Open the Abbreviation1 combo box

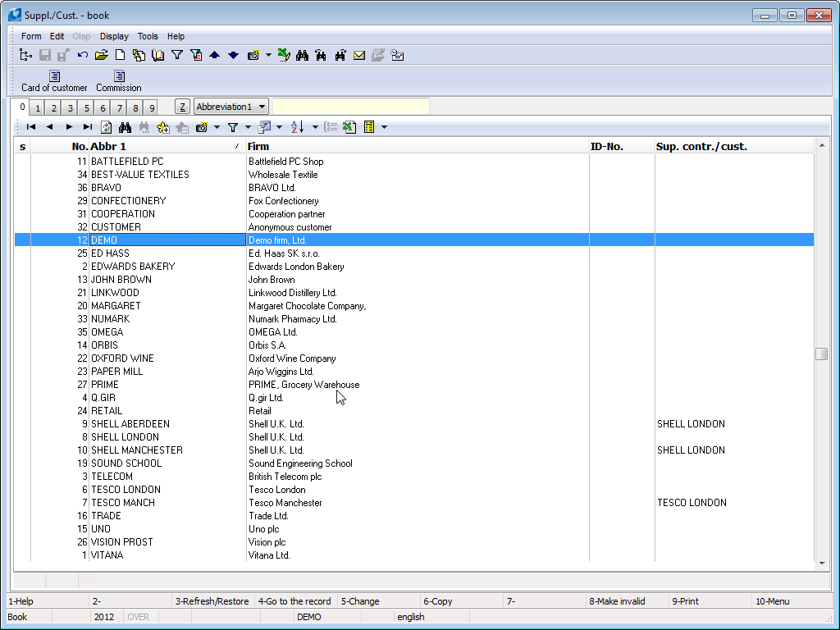231,107
